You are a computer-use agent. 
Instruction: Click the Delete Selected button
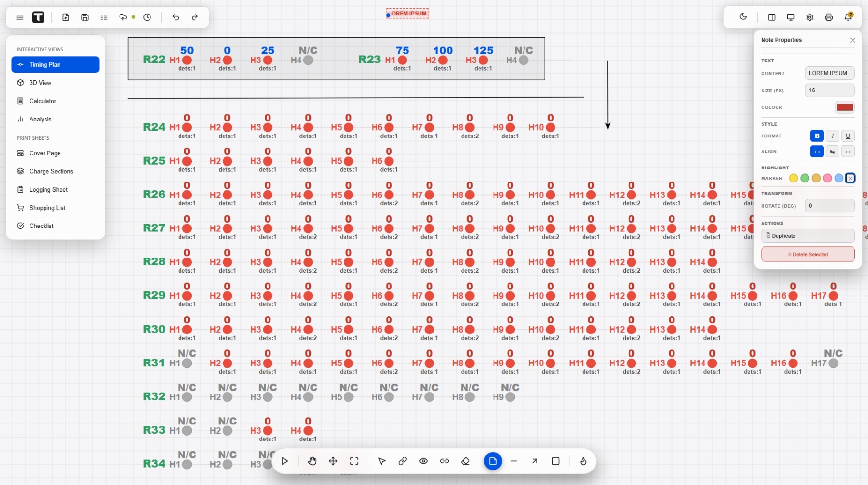[808, 254]
